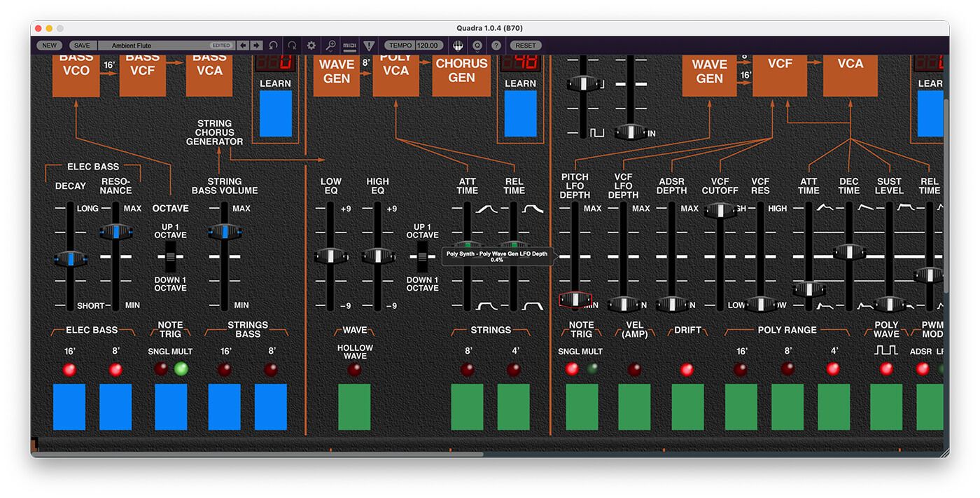
Task: Click the exclamation panic icon
Action: (369, 45)
